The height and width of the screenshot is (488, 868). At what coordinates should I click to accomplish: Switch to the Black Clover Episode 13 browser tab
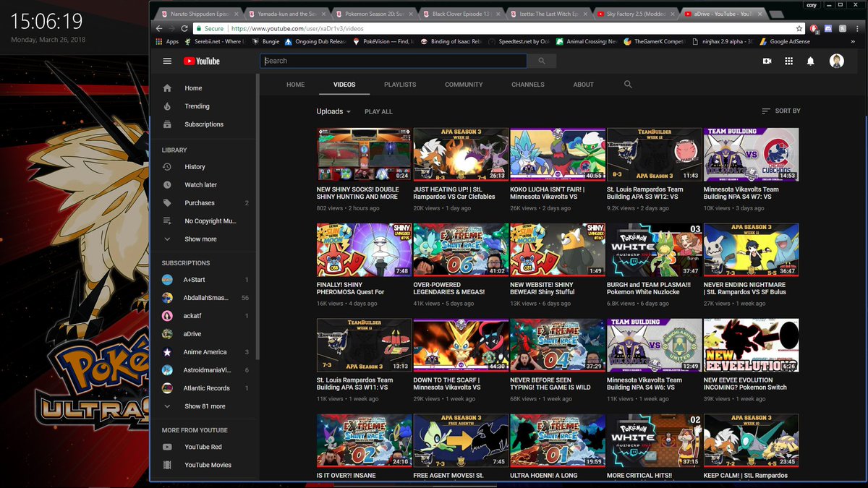click(x=463, y=14)
